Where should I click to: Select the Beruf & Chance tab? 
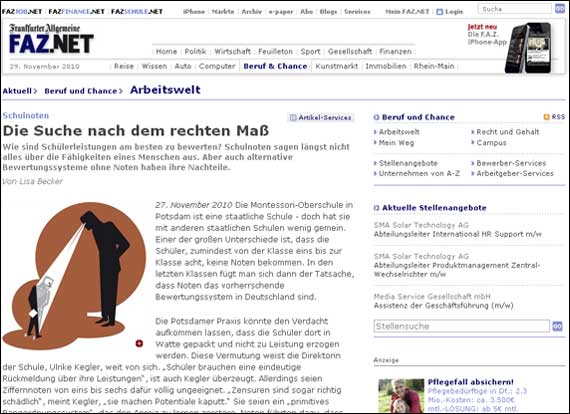275,66
